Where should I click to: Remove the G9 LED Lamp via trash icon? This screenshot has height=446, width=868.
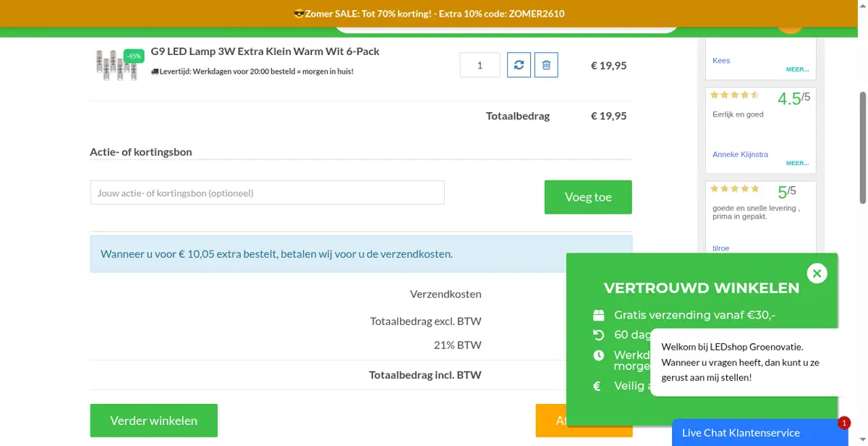click(546, 65)
